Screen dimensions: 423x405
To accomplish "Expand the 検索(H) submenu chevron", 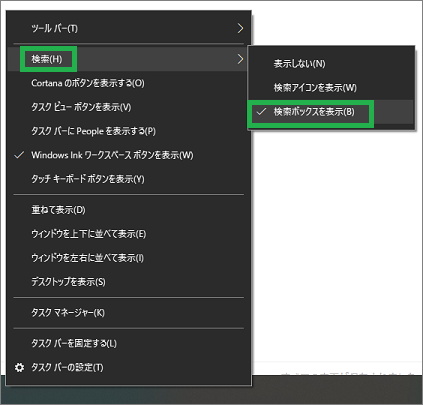I will pyautogui.click(x=240, y=59).
